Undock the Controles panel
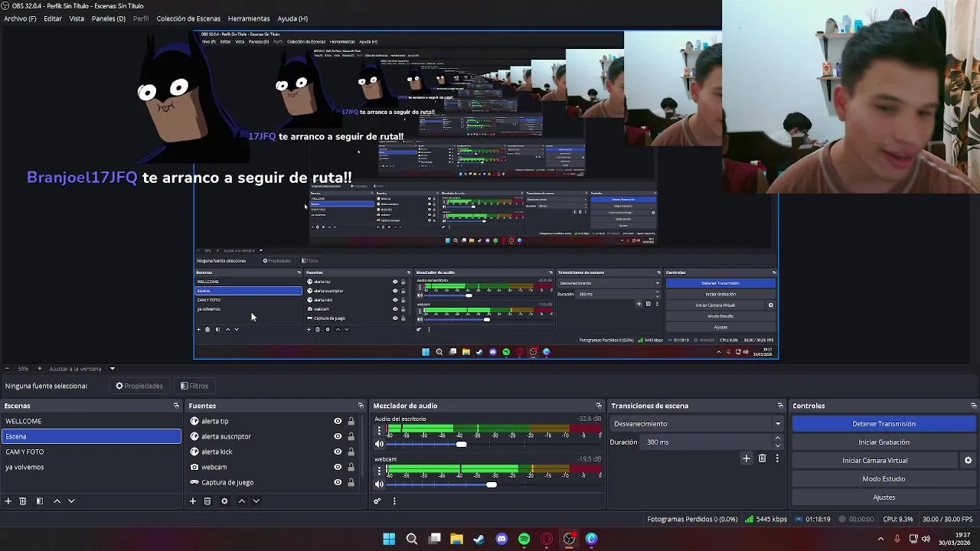Image resolution: width=980 pixels, height=551 pixels. pyautogui.click(x=973, y=406)
